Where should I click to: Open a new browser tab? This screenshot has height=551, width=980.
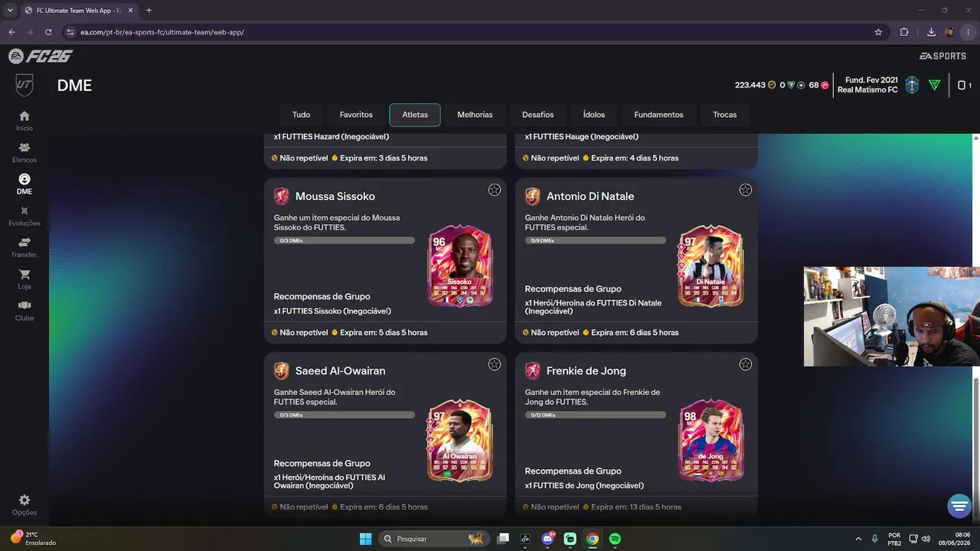tap(149, 11)
